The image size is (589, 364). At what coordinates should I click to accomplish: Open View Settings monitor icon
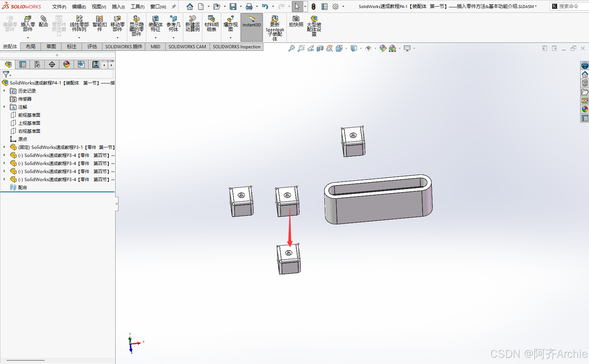[x=407, y=48]
